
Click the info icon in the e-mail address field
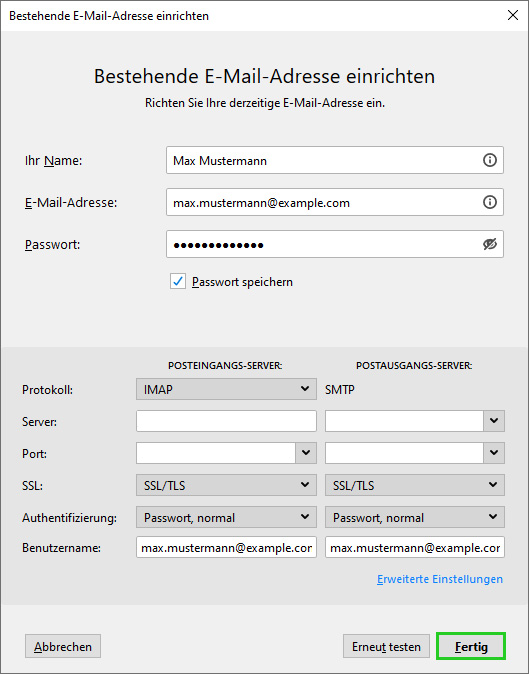(489, 202)
